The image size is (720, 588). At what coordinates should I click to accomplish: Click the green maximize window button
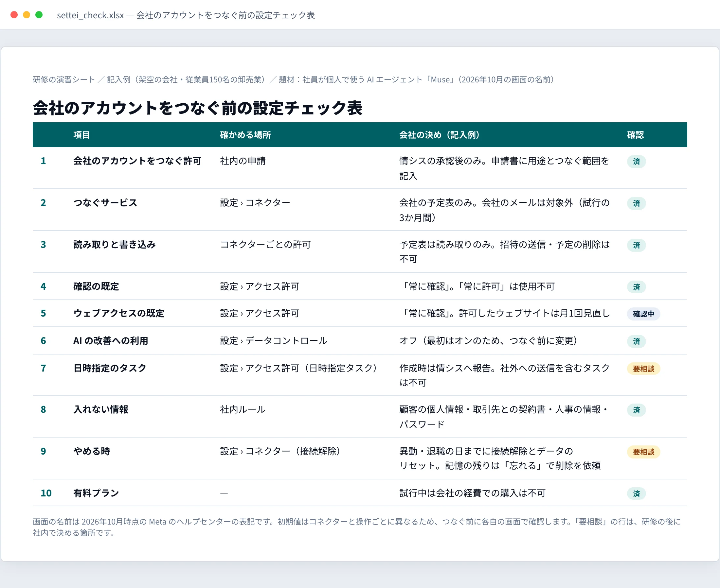(39, 15)
